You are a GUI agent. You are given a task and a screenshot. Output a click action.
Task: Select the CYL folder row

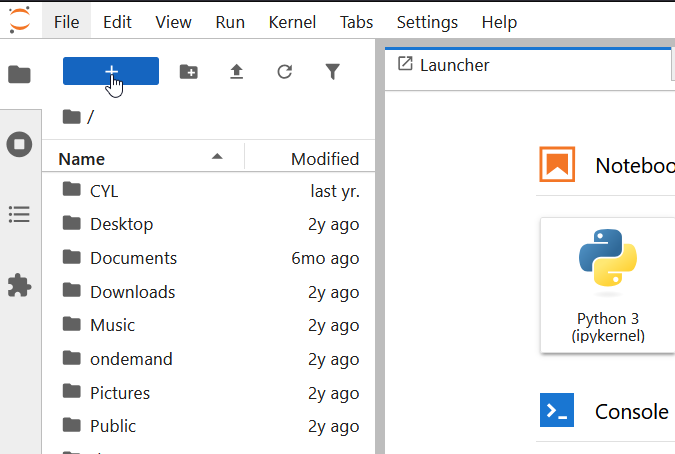(208, 191)
